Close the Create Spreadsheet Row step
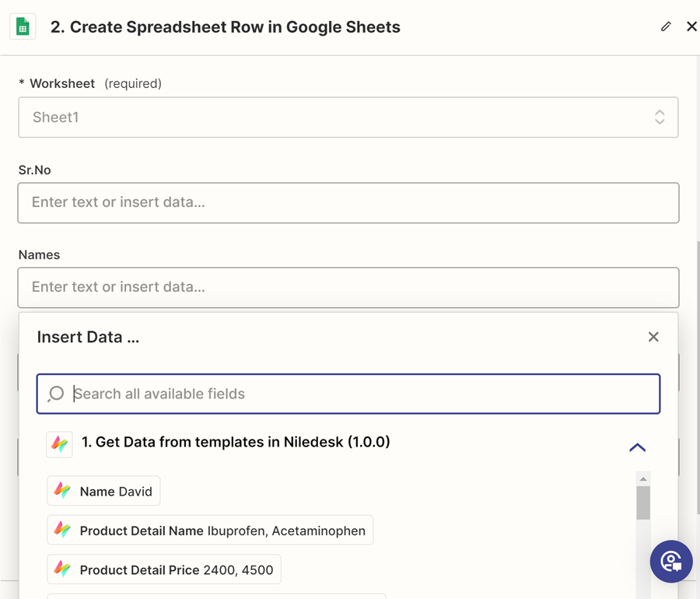The image size is (700, 599). point(692,26)
